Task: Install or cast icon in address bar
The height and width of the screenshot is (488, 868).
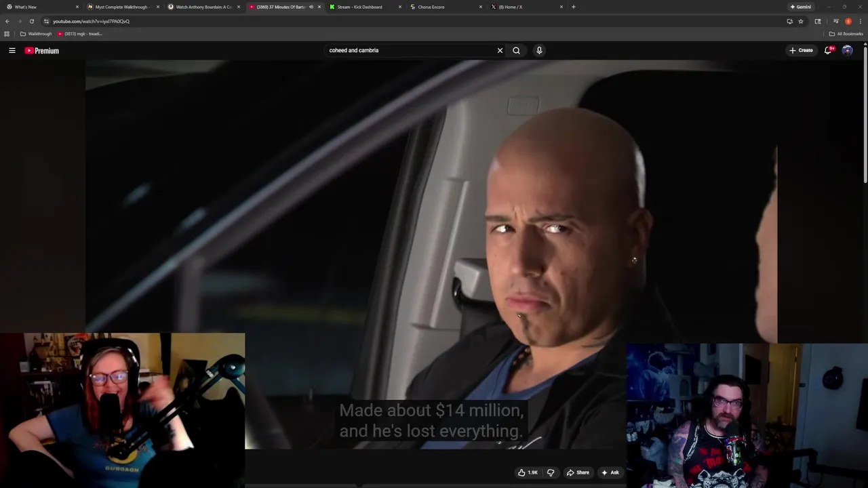Action: coord(789,21)
